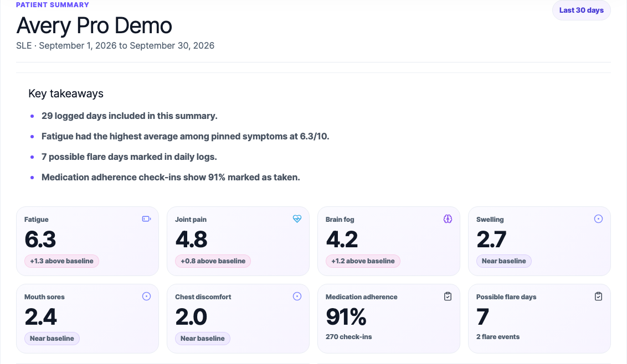Viewport: 627px width, 364px height.
Task: Click the 91% medication adherence value
Action: pyautogui.click(x=346, y=317)
